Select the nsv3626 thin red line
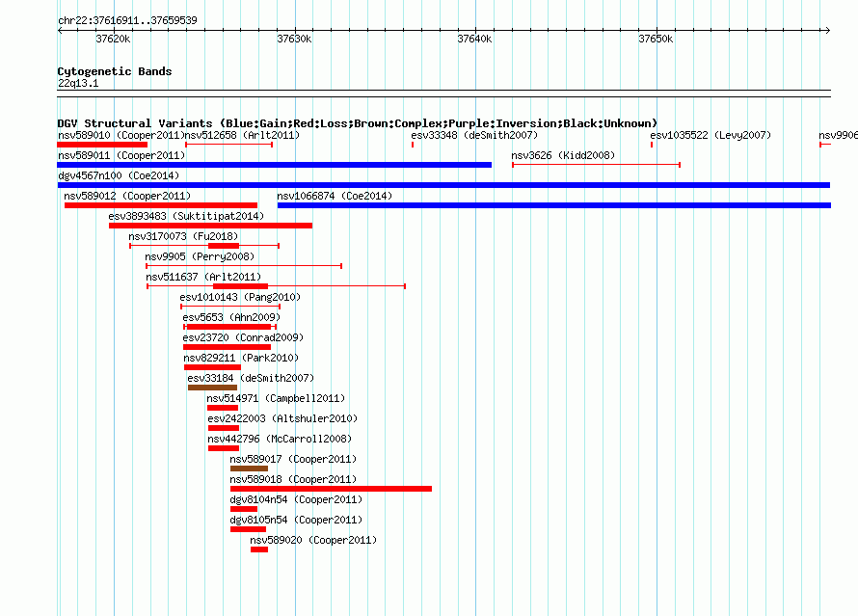The width and height of the screenshot is (858, 616). click(596, 165)
